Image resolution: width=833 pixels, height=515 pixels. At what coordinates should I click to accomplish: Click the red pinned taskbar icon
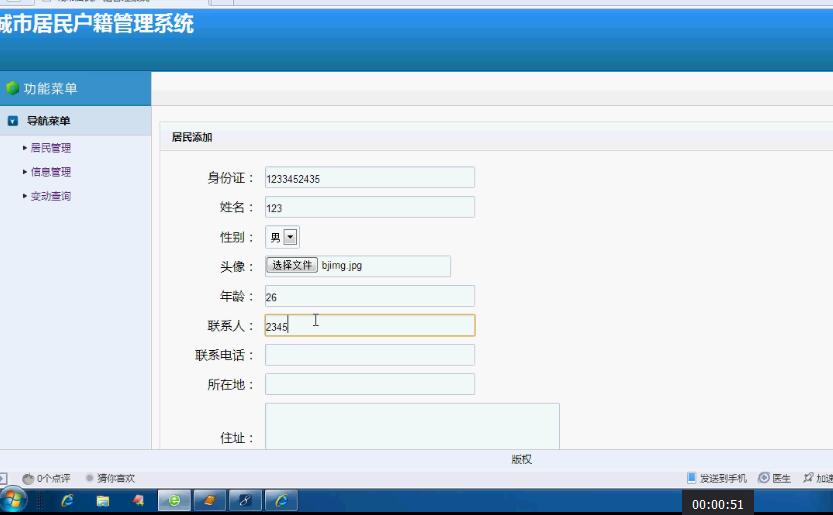138,501
